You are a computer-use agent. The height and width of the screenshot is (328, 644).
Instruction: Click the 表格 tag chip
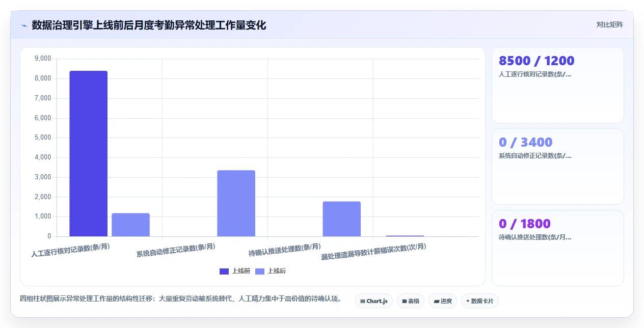pos(411,301)
